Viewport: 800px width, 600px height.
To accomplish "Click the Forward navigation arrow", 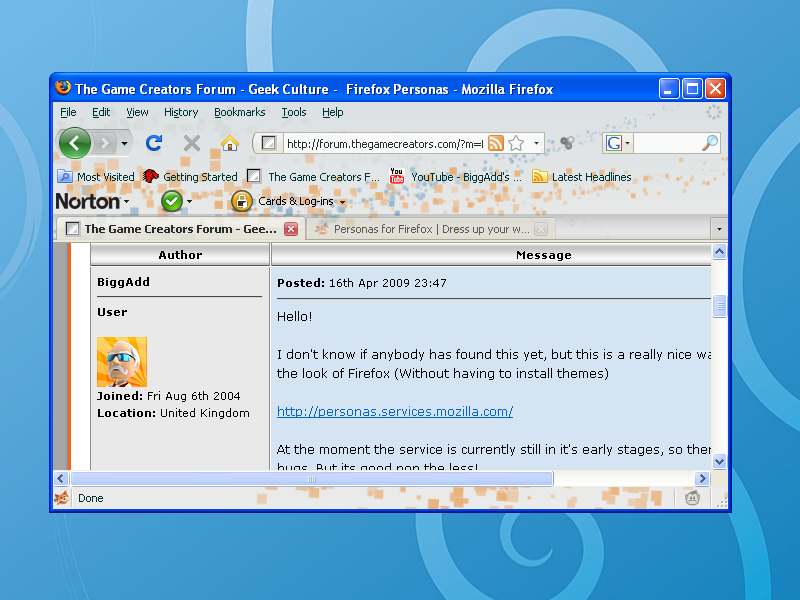I will point(106,143).
